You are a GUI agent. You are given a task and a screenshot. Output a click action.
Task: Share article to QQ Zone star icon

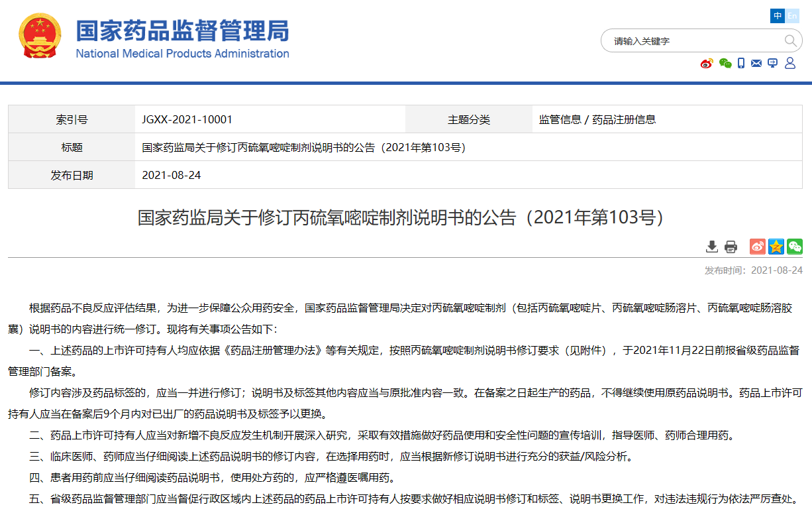coord(776,247)
